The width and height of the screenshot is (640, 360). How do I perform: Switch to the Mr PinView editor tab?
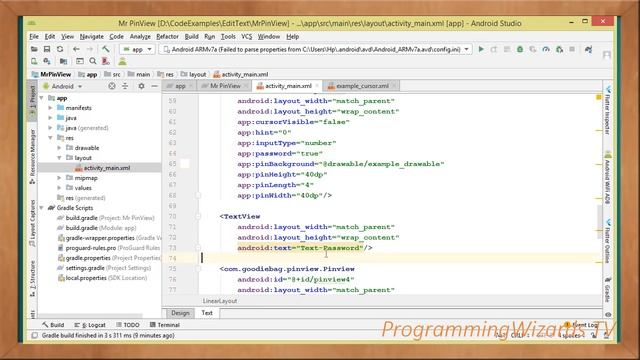225,86
